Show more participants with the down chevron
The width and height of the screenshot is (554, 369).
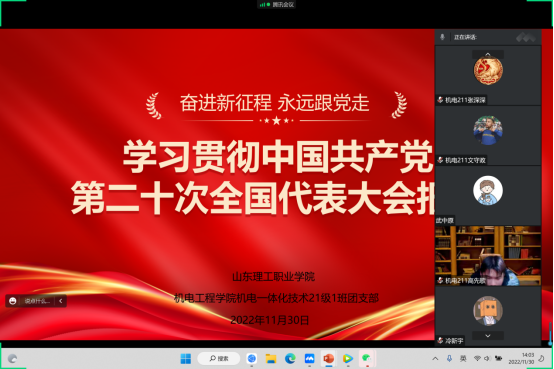[x=488, y=336]
